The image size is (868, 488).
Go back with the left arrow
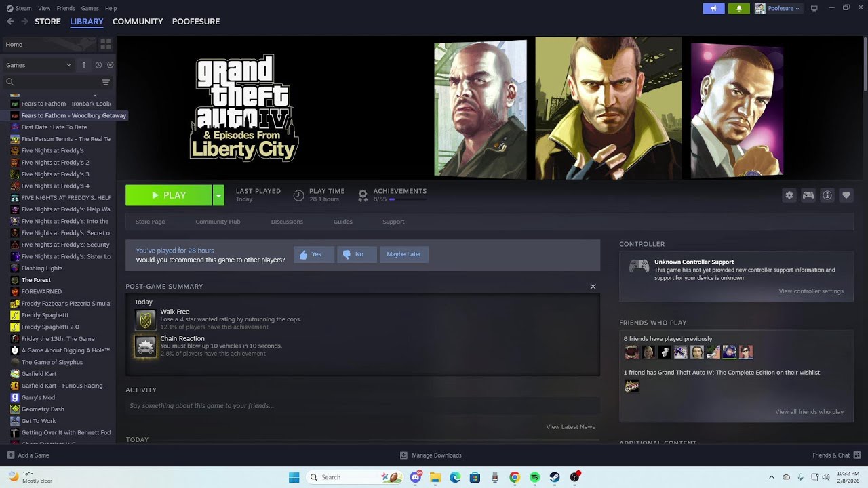click(10, 22)
